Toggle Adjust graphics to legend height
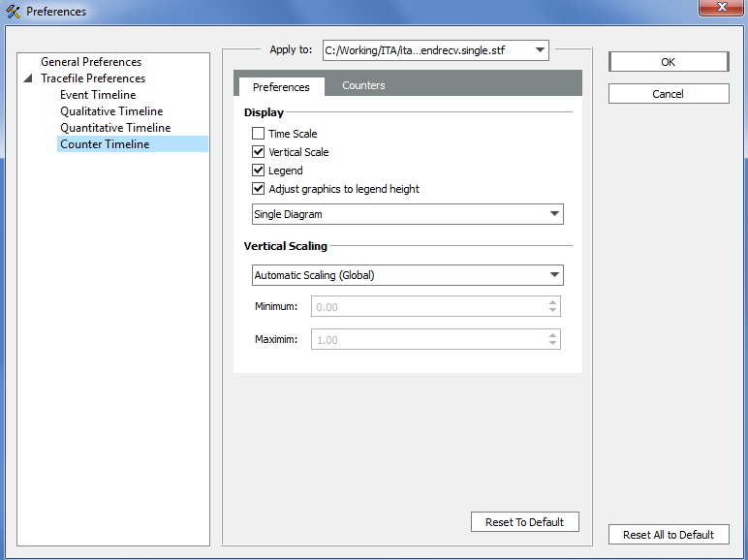Image resolution: width=748 pixels, height=560 pixels. tap(258, 189)
